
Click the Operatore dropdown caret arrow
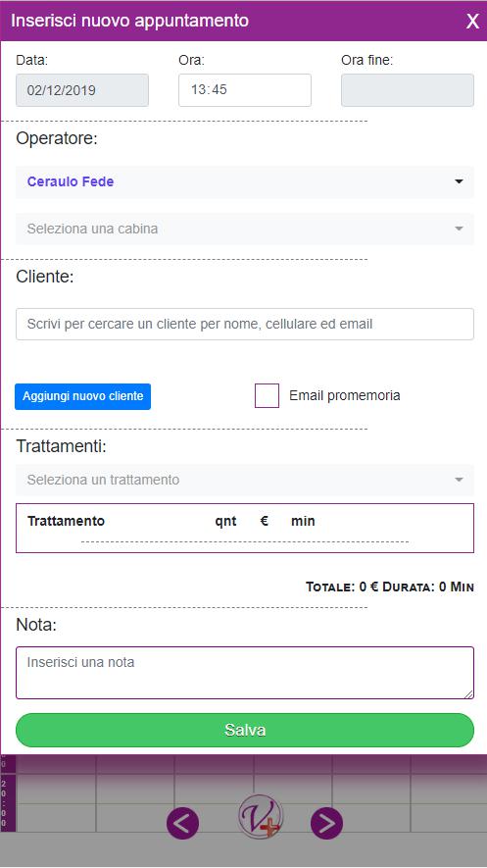click(459, 181)
